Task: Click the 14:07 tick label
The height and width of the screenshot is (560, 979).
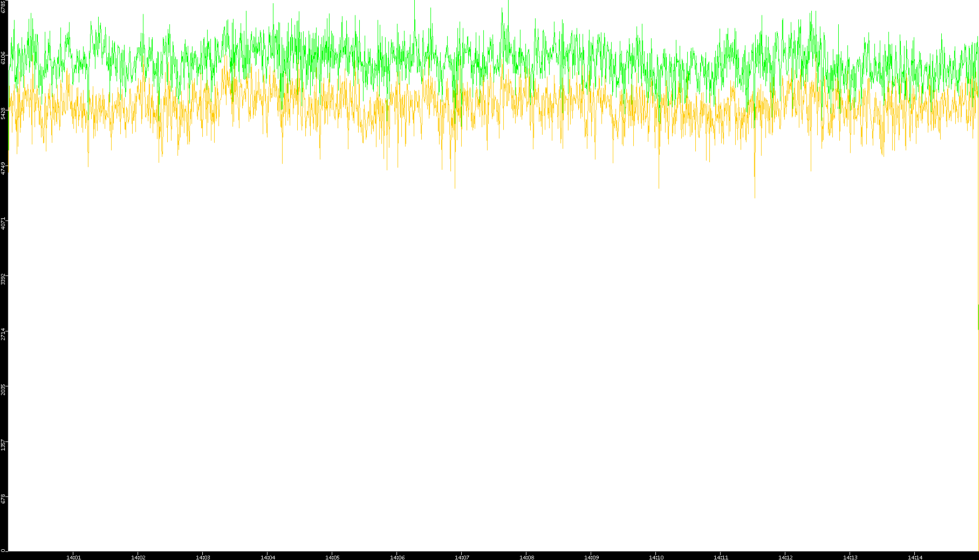Action: (x=462, y=557)
